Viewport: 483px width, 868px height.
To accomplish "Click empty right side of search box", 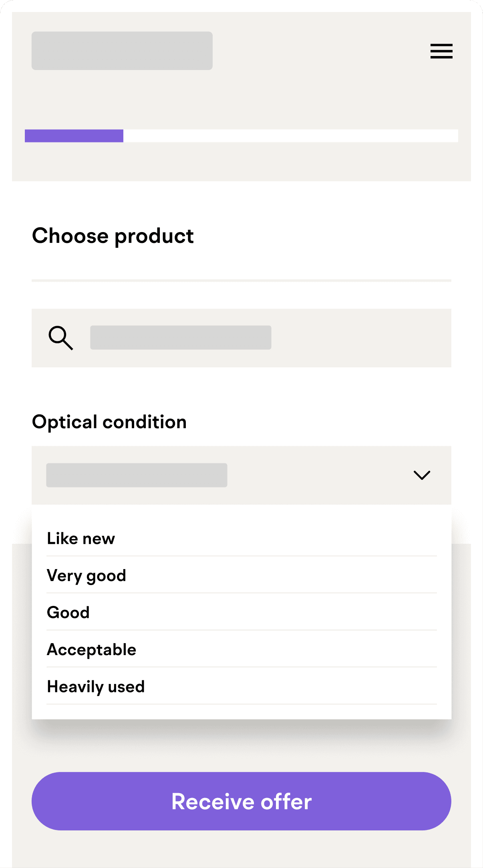I will point(360,338).
